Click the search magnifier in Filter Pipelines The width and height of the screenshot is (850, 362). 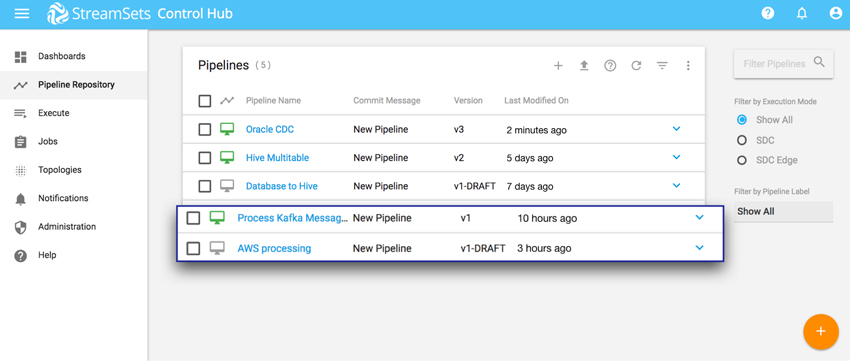(x=819, y=62)
